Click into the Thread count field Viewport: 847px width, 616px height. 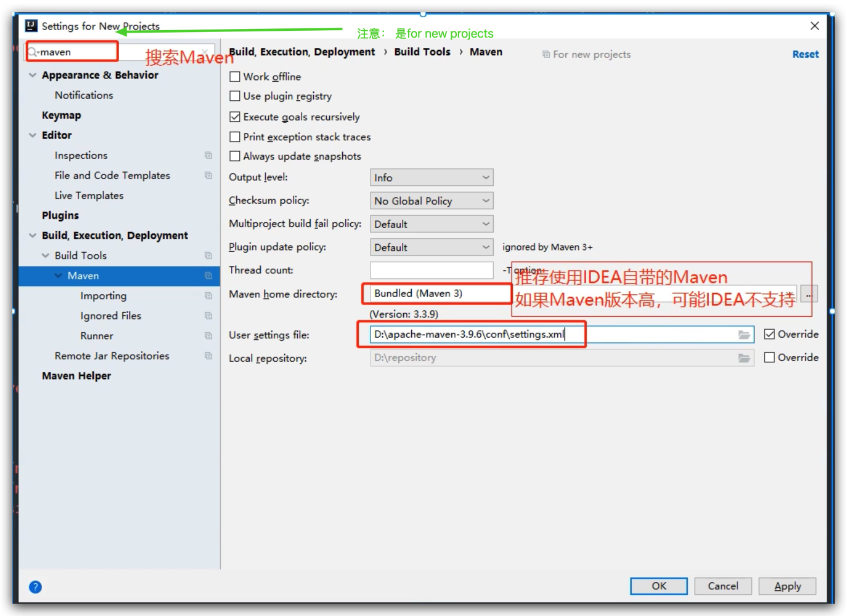coord(432,270)
